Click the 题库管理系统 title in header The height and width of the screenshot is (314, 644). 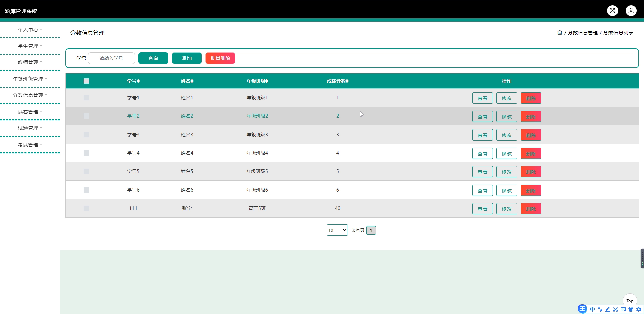pyautogui.click(x=21, y=11)
